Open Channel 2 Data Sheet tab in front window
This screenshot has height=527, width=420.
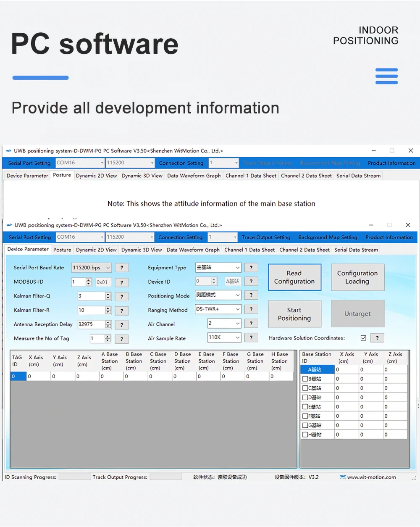coord(304,250)
